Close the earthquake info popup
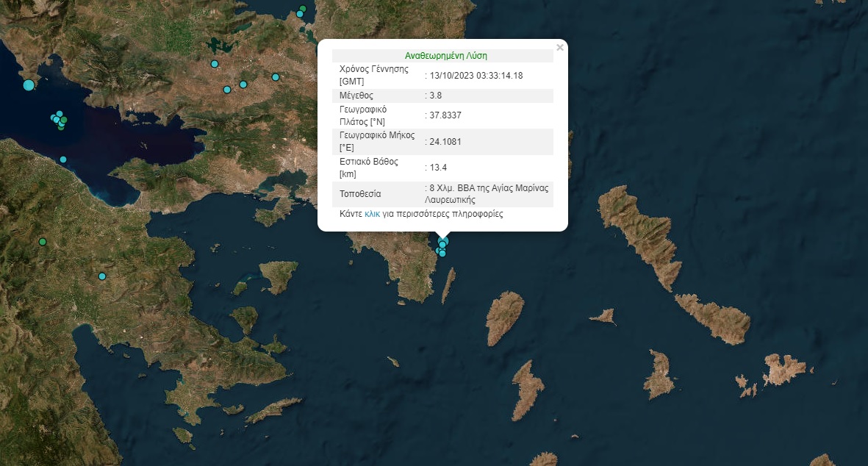 [x=559, y=48]
